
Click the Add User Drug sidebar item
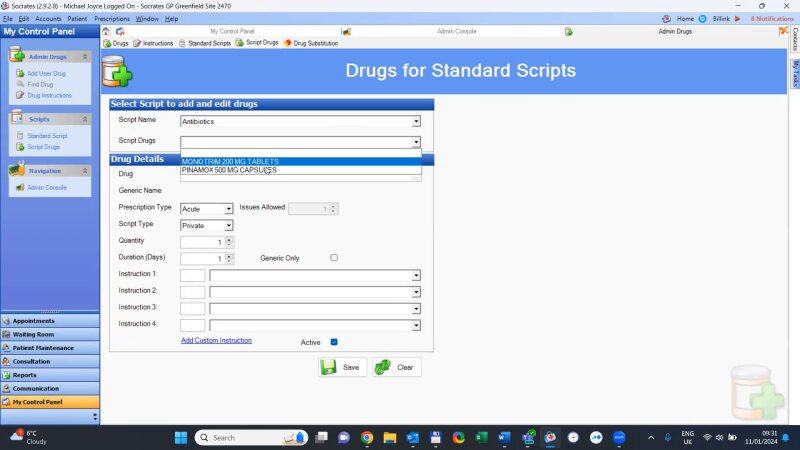[x=46, y=74]
